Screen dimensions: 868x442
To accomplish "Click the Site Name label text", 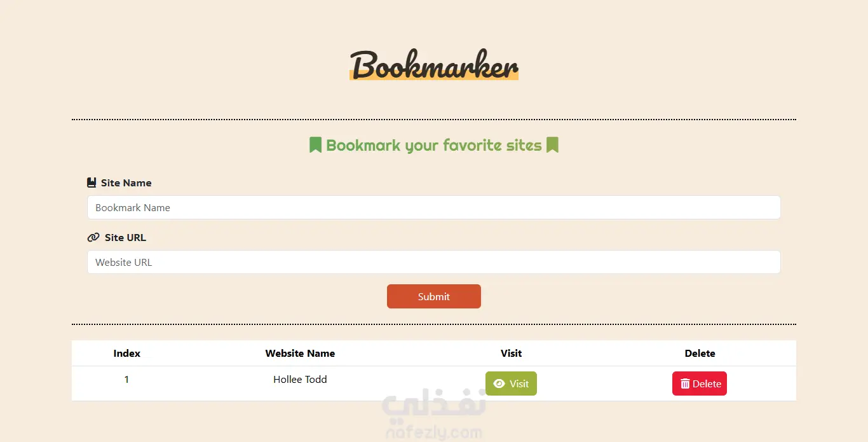I will tap(126, 183).
